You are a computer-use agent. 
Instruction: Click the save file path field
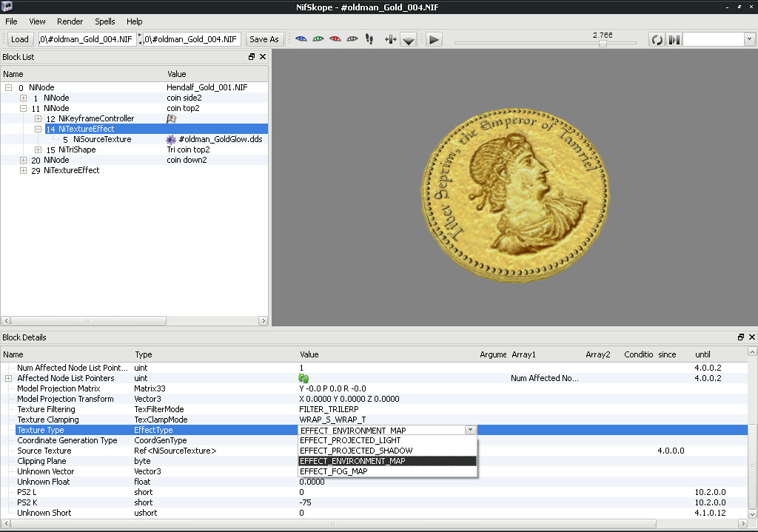coord(192,39)
